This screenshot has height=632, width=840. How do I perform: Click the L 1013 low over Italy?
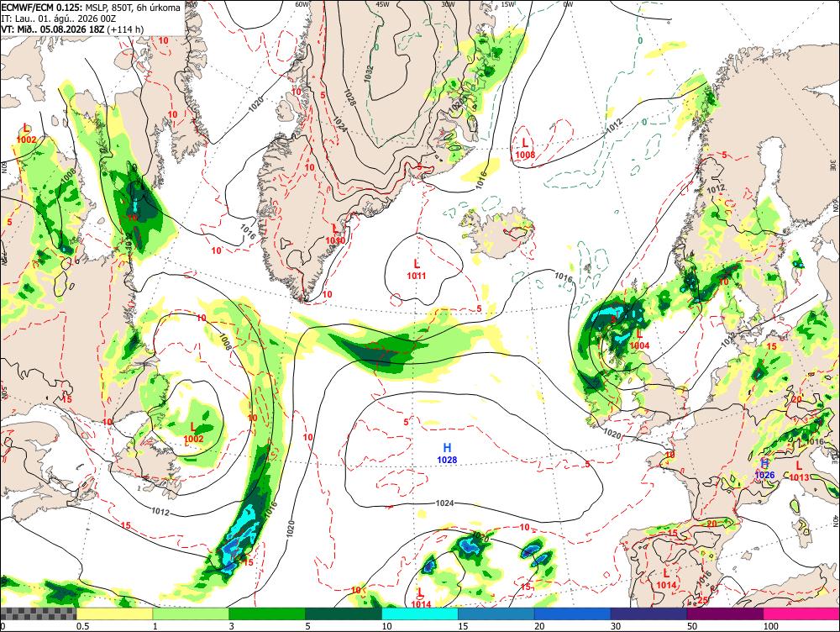click(800, 471)
